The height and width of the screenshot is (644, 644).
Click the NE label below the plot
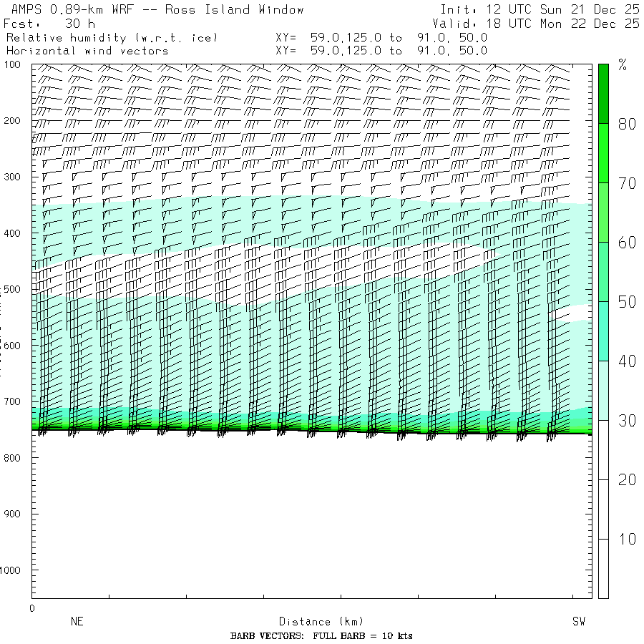point(77,622)
